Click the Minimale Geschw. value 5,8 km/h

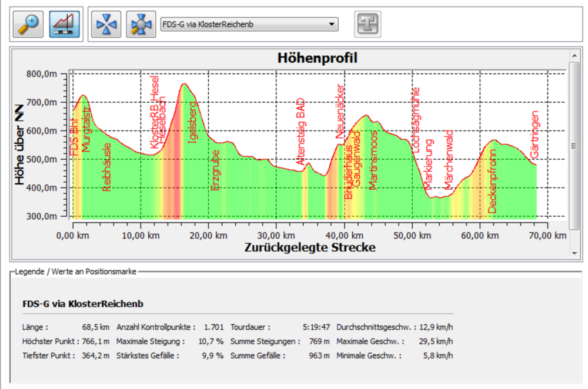click(x=438, y=356)
